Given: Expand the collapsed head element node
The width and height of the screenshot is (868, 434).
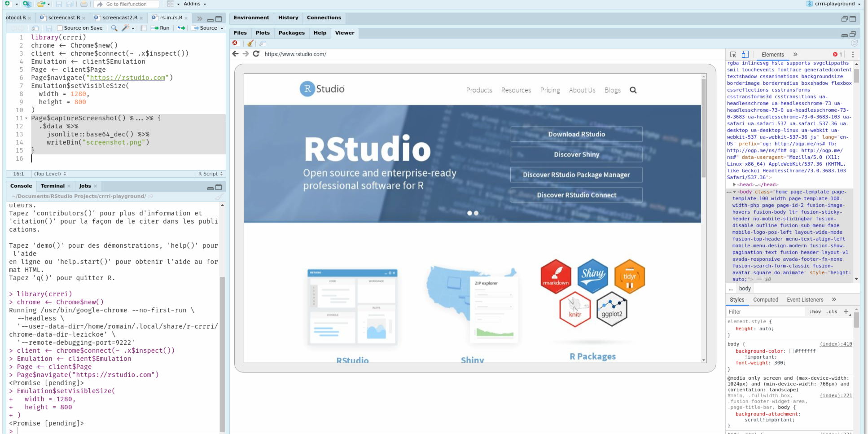Looking at the screenshot, I should click(x=734, y=184).
